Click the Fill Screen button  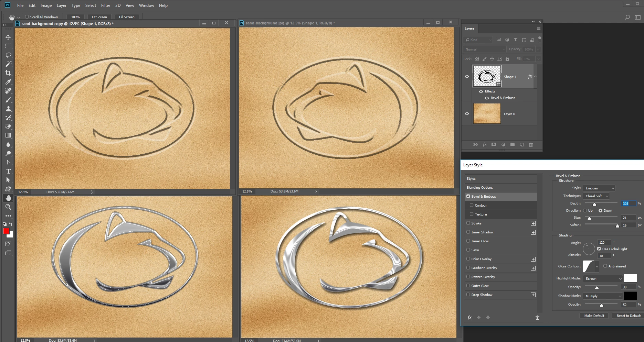pyautogui.click(x=127, y=17)
